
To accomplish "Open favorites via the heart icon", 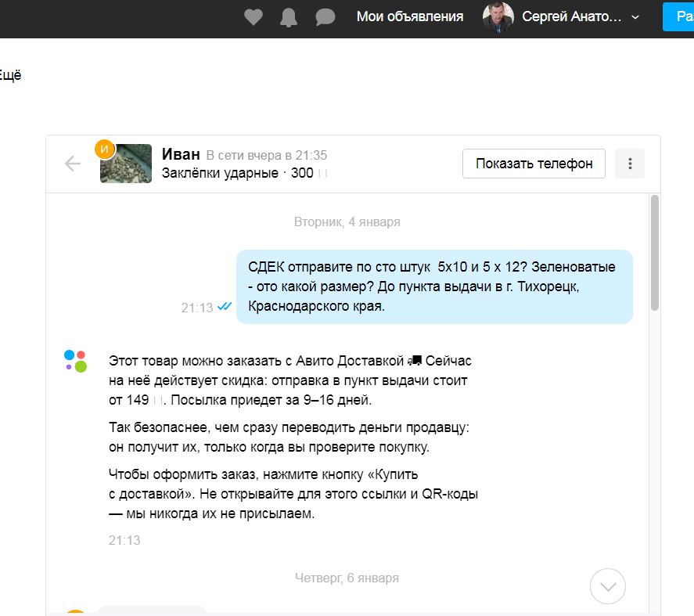I will click(x=254, y=17).
